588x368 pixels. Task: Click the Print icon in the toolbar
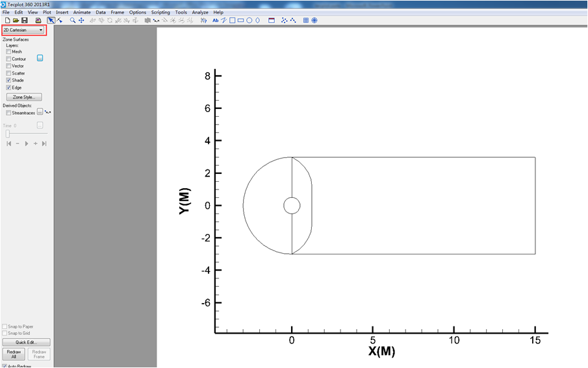click(x=38, y=20)
